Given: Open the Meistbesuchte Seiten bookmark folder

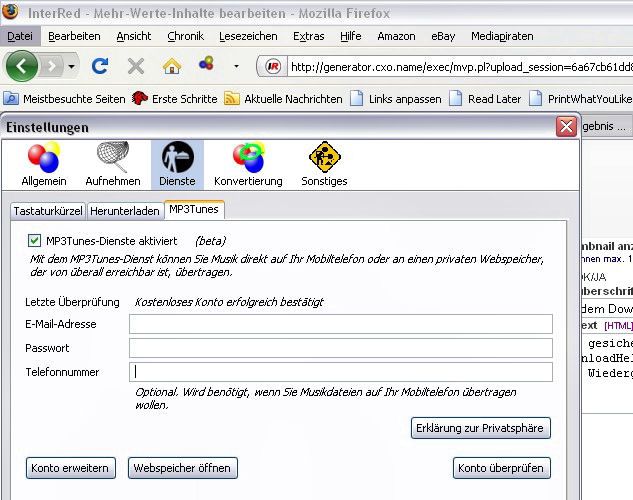Looking at the screenshot, I should (x=65, y=99).
